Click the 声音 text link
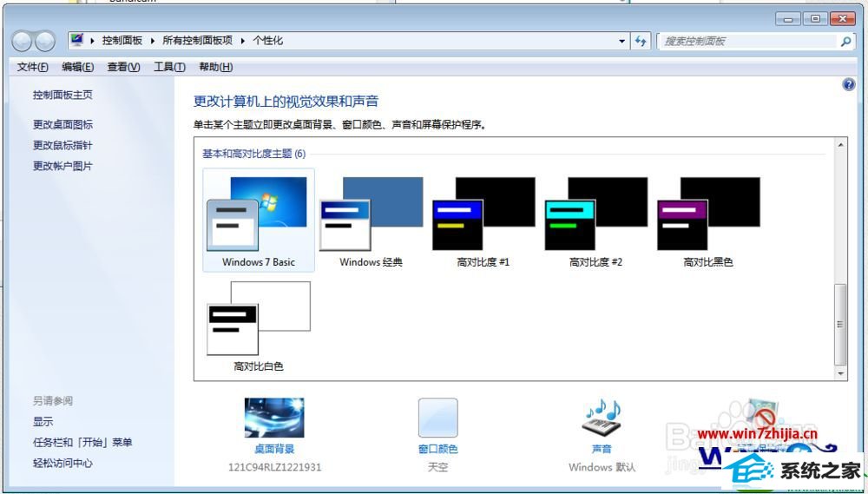The width and height of the screenshot is (868, 494). click(602, 449)
